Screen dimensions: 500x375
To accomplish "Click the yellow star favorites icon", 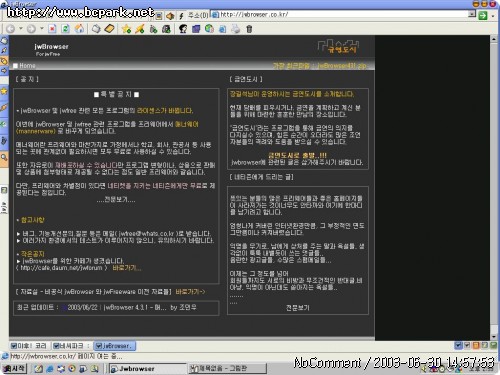I will [x=126, y=29].
